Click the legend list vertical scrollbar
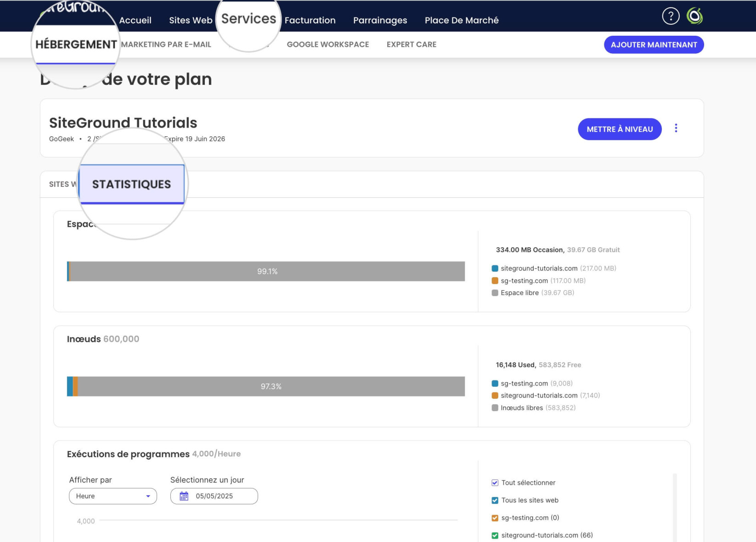The height and width of the screenshot is (542, 756). click(675, 508)
